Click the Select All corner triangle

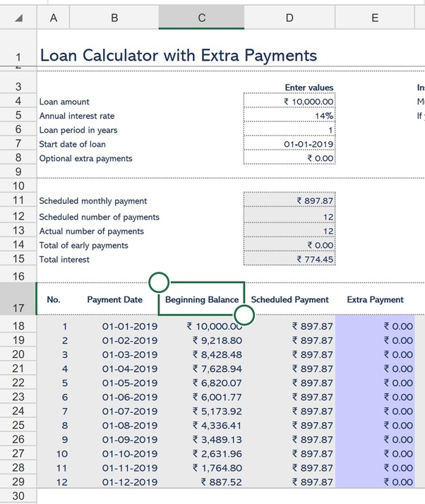pos(18,18)
